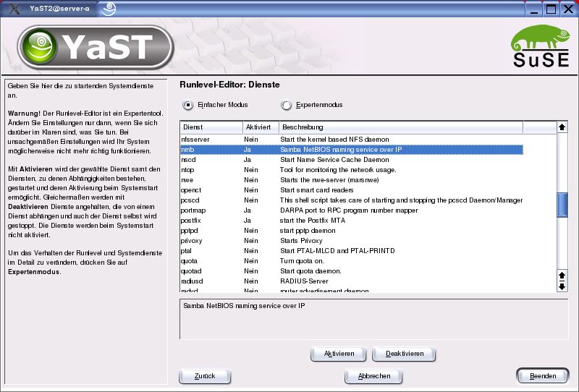Go back with the Zurück button

click(205, 376)
